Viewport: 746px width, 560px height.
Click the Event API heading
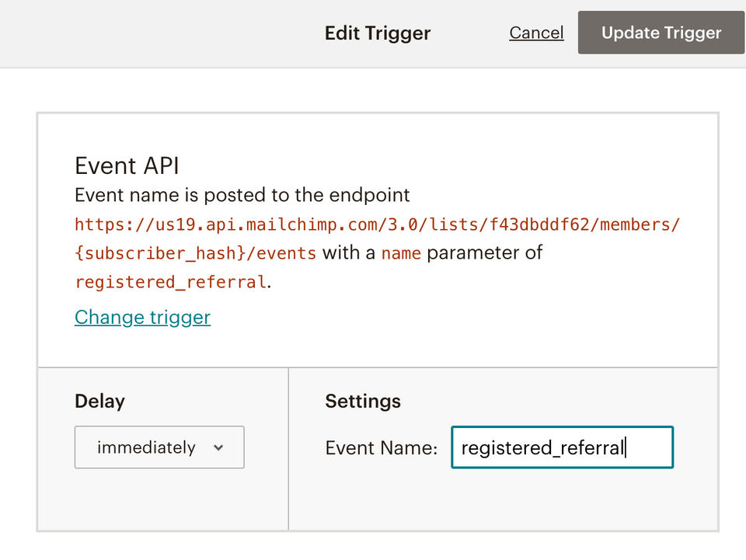coord(127,165)
